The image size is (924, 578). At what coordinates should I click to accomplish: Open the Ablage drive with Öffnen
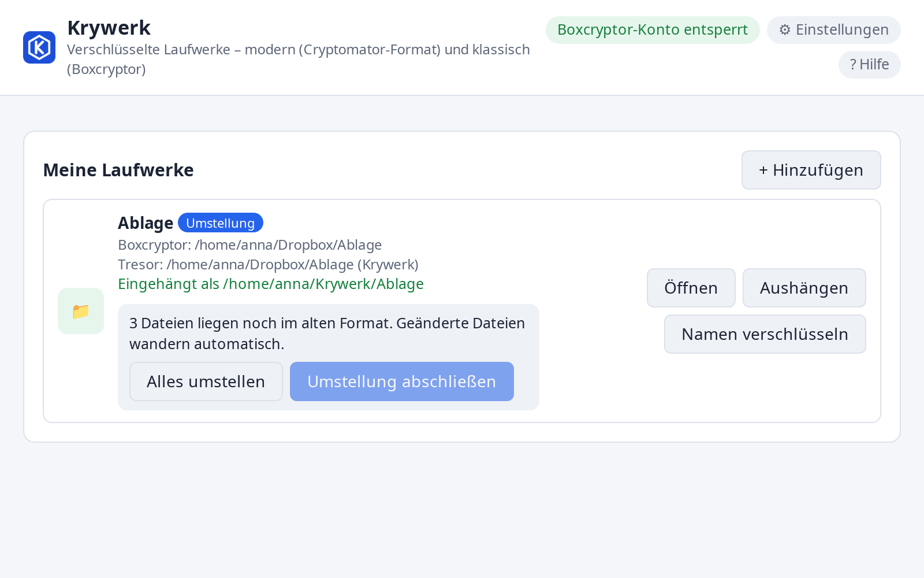click(x=691, y=288)
